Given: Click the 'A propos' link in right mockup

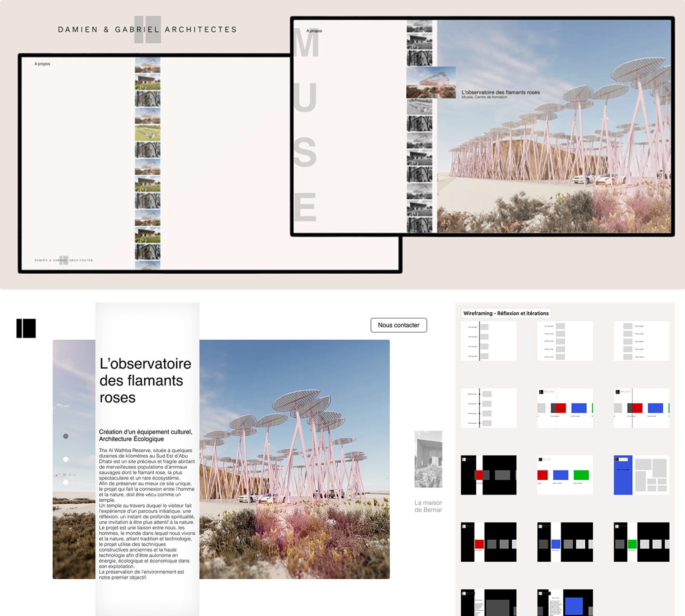Looking at the screenshot, I should [314, 31].
